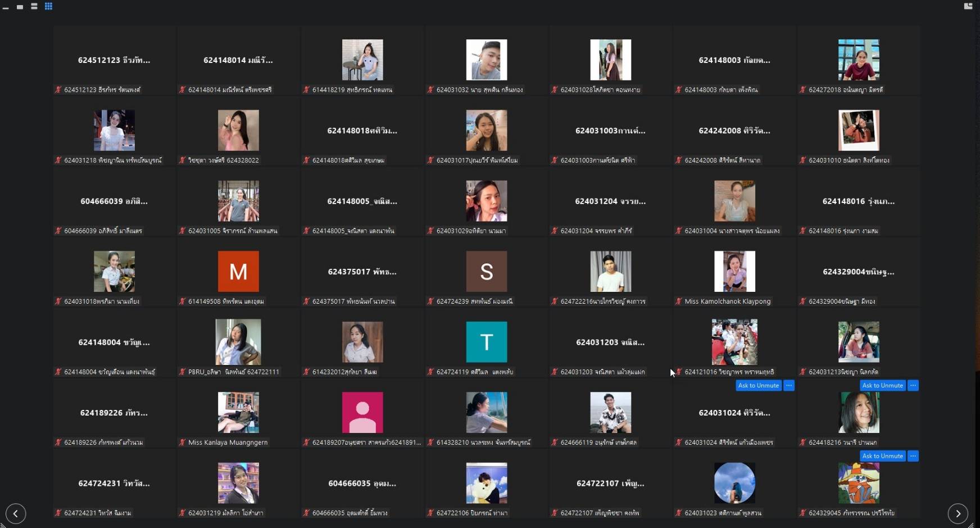Open more options menu above 624031024 tile
This screenshot has height=528, width=980.
point(789,386)
